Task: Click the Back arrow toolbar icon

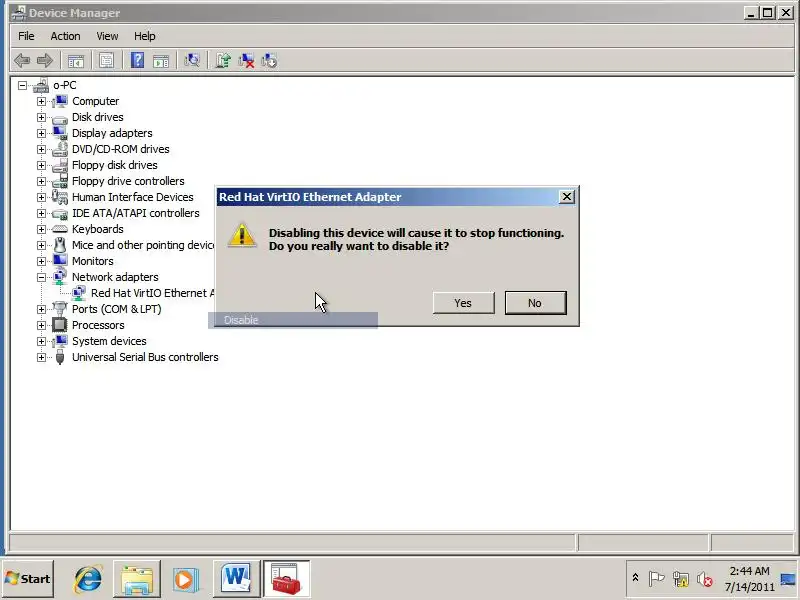Action: [22, 61]
